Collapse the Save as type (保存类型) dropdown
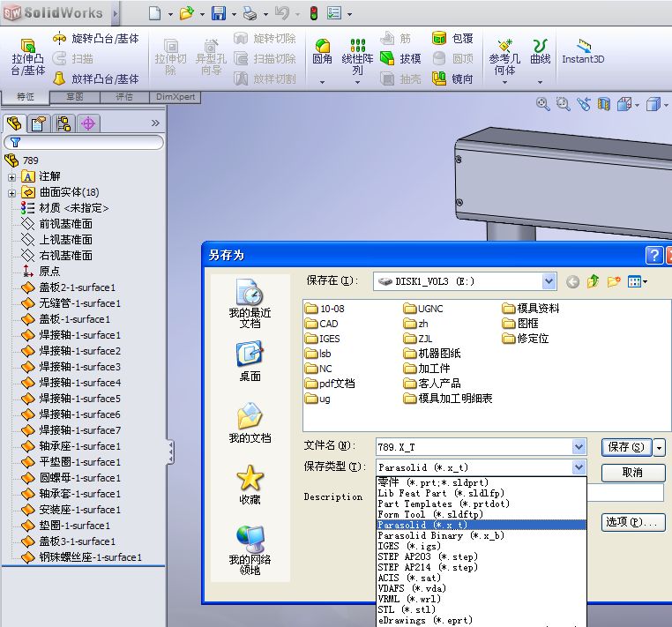Image resolution: width=672 pixels, height=627 pixels. point(579,467)
